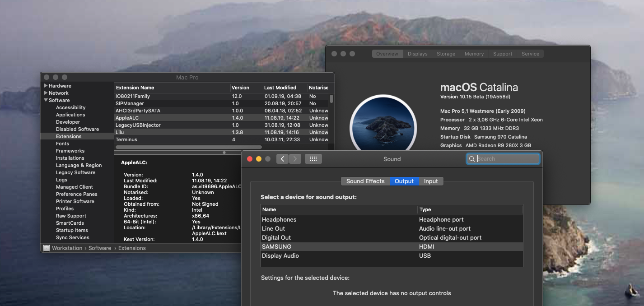
Task: Open Preference Panes in sidebar
Action: point(76,194)
